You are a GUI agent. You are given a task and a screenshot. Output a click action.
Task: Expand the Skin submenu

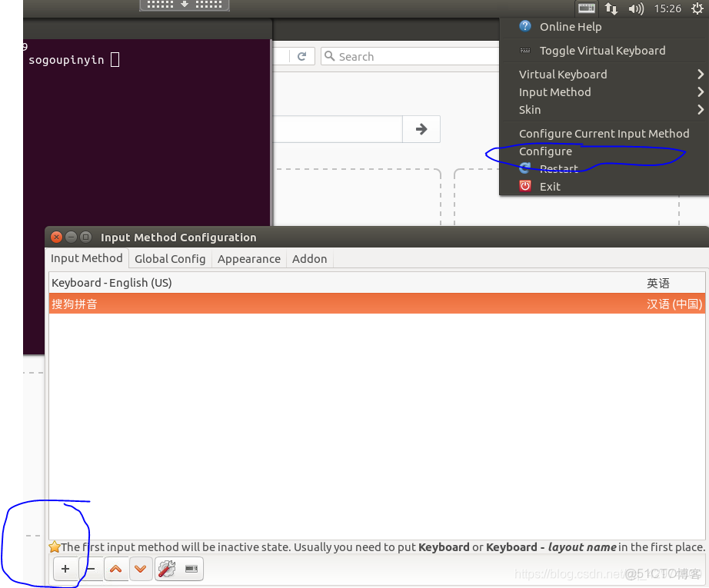529,109
